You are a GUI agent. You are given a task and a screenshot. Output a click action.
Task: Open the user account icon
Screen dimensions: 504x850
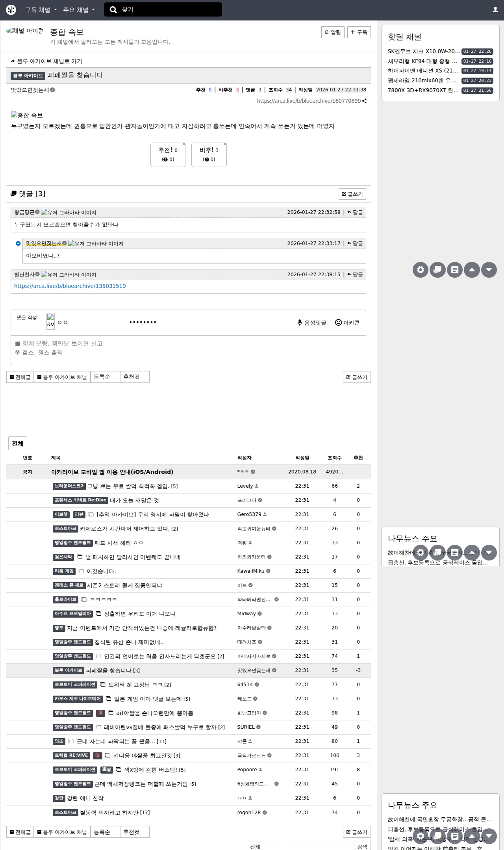(495, 10)
